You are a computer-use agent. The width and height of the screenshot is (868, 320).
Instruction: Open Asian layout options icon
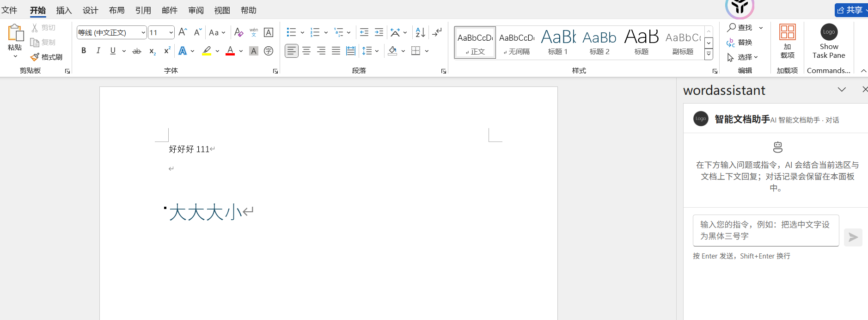pos(395,32)
